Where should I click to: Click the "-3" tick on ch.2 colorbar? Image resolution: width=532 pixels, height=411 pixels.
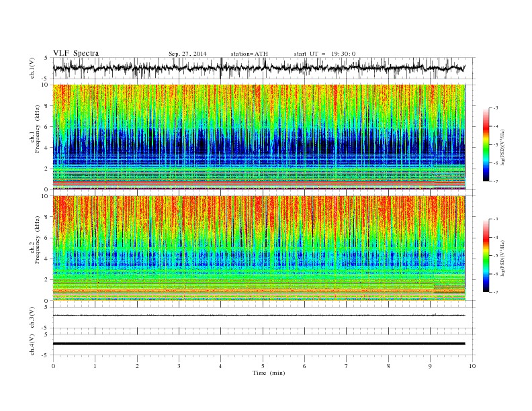click(495, 219)
